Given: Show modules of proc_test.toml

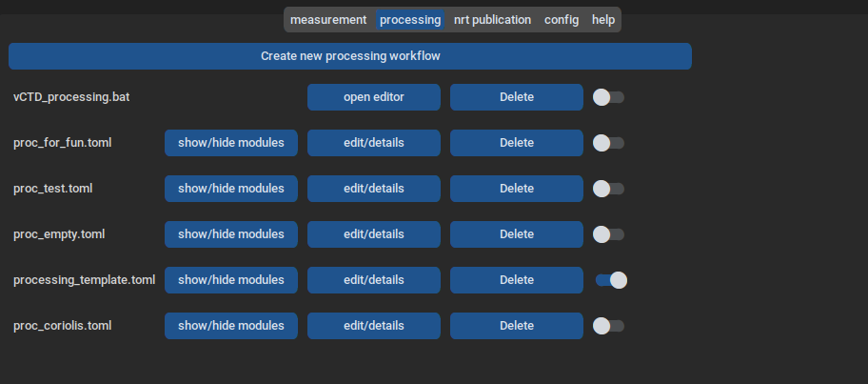Looking at the screenshot, I should [230, 189].
